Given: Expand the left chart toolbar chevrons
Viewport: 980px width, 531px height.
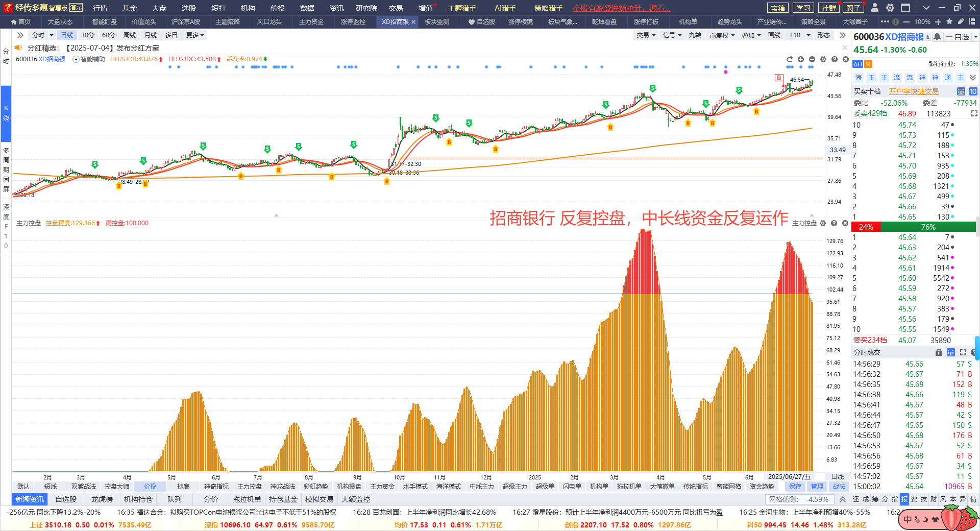Looking at the screenshot, I should 20,35.
